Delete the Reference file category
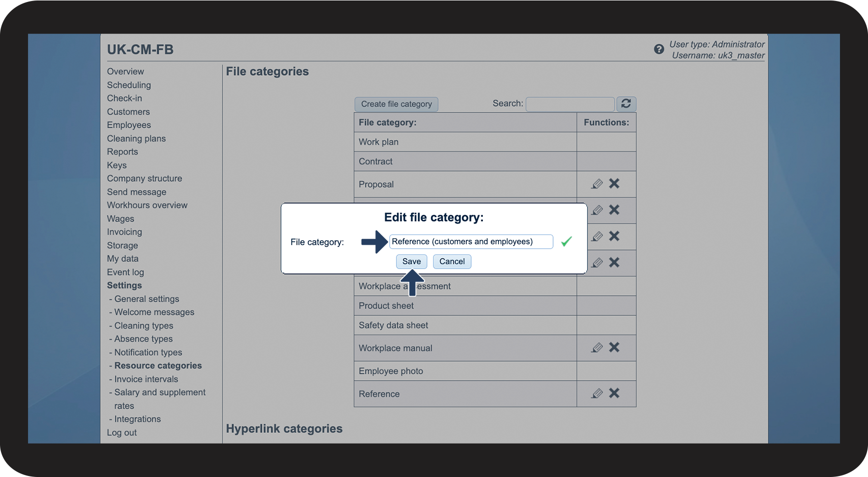This screenshot has height=477, width=868. pyautogui.click(x=614, y=393)
